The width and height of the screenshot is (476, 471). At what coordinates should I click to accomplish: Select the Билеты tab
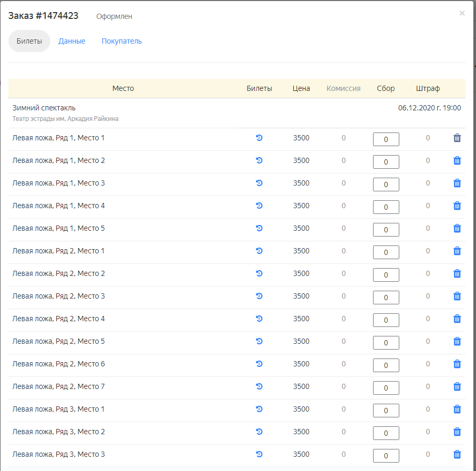click(29, 41)
